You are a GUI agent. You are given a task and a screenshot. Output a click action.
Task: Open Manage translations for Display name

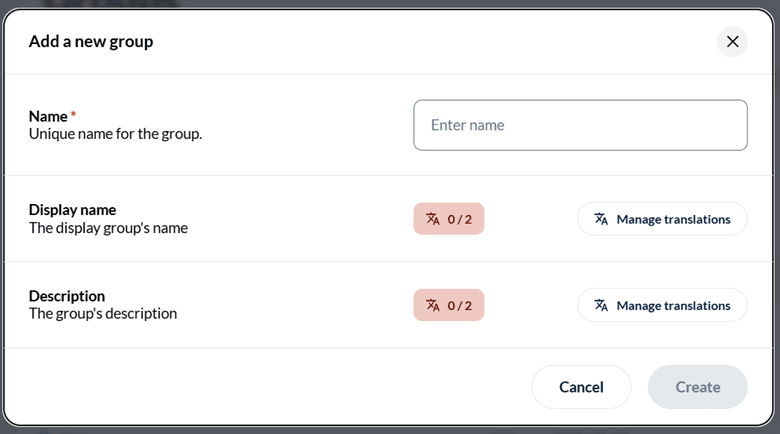662,218
